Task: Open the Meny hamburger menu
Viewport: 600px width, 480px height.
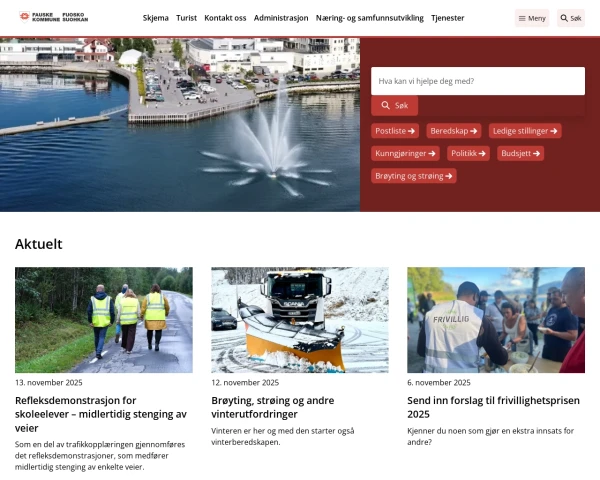Action: click(532, 18)
